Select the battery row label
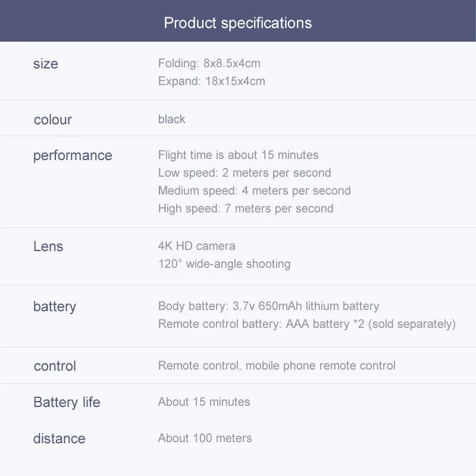This screenshot has width=476, height=476. click(x=55, y=307)
